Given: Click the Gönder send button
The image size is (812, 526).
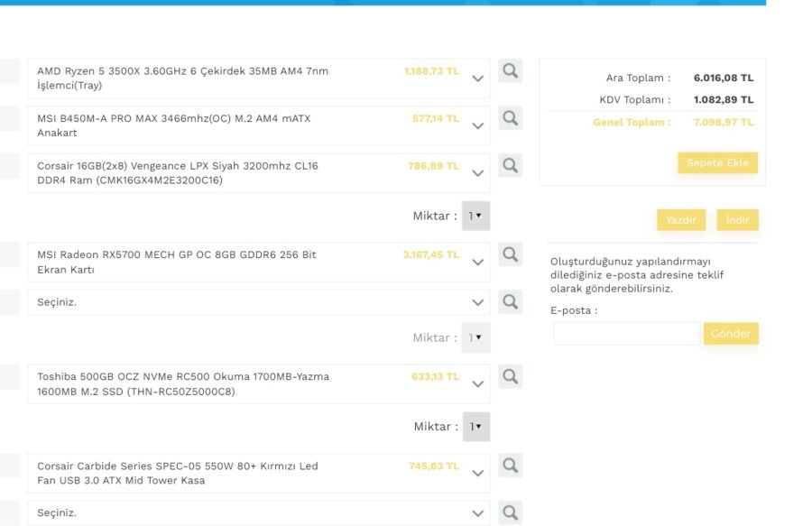Looking at the screenshot, I should pyautogui.click(x=731, y=334).
